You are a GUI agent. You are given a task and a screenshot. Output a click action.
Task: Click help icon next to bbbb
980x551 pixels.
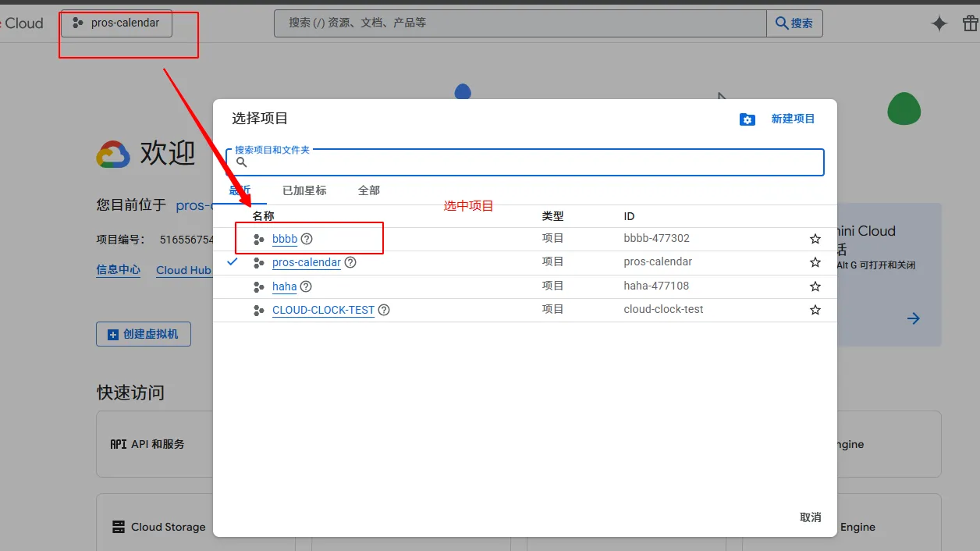(307, 239)
